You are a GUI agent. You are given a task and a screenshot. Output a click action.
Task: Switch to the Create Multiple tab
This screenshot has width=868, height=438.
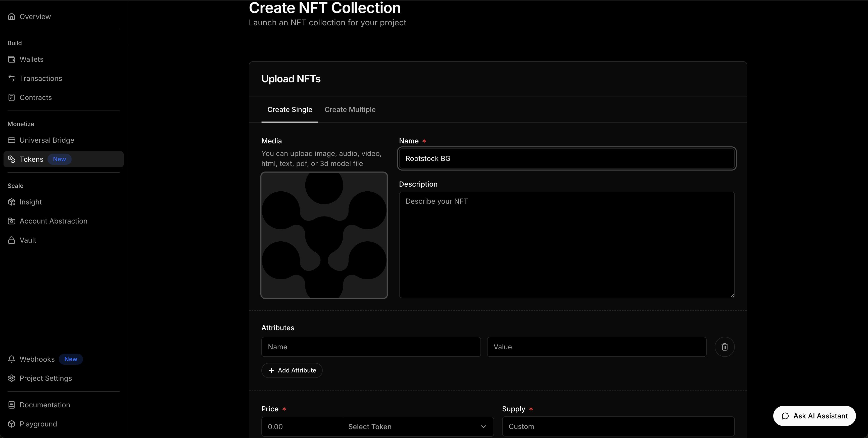[x=350, y=110]
